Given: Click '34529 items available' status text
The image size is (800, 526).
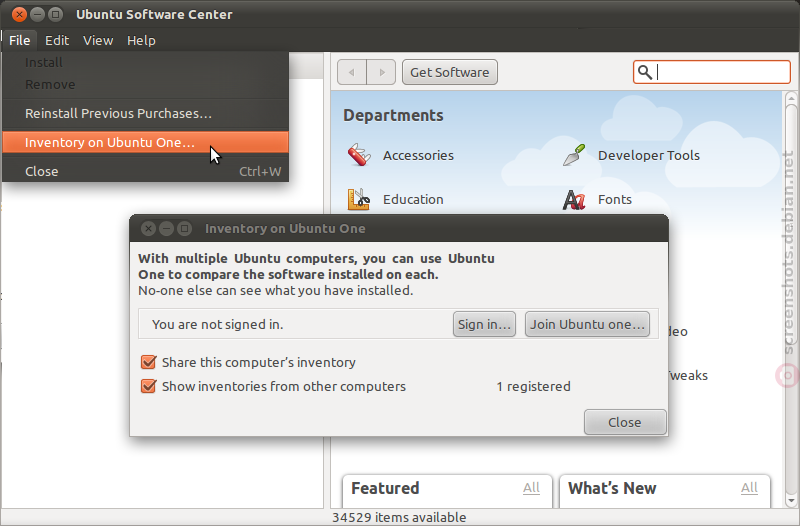Looking at the screenshot, I should [399, 517].
